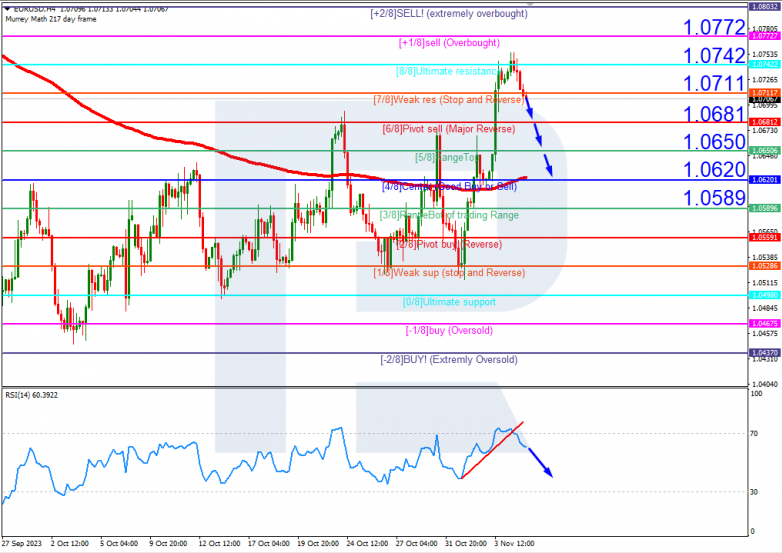This screenshot has width=782, height=553.
Task: Click the [1/8]Weak sup (stop and Reverse) label
Action: [x=449, y=273]
